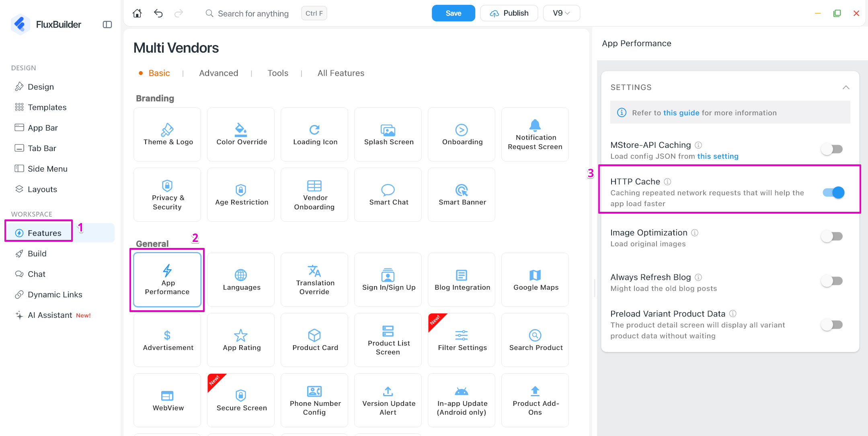Click the Publish button
The height and width of the screenshot is (436, 868).
point(509,13)
